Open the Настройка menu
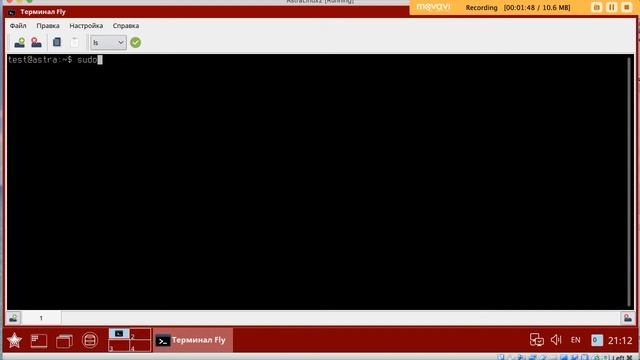The image size is (640, 360). tap(86, 26)
